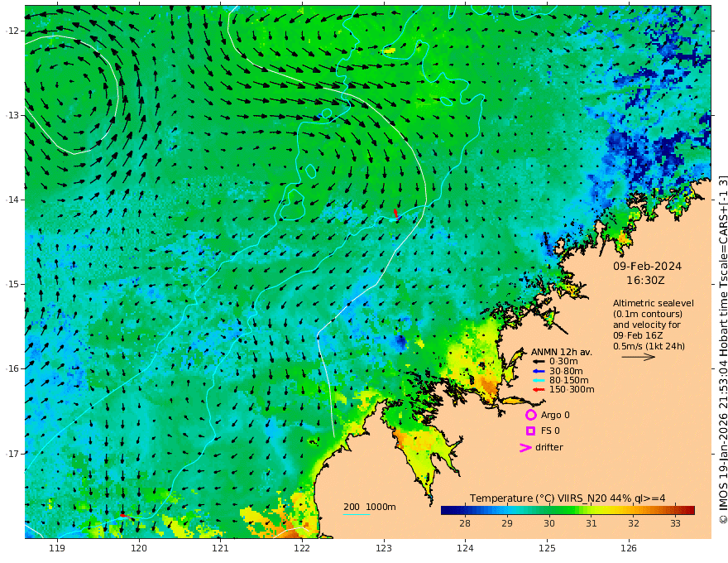Select the date text 09-Feb-2024
This screenshot has width=728, height=563.
[647, 266]
